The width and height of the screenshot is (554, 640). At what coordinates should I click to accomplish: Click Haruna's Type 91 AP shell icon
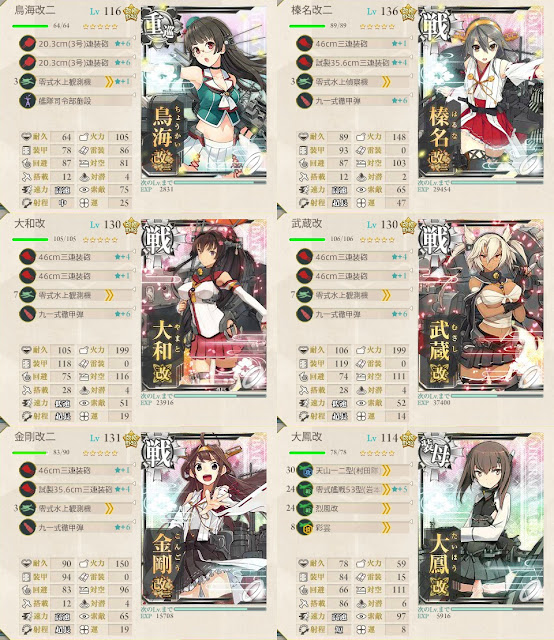pos(304,100)
